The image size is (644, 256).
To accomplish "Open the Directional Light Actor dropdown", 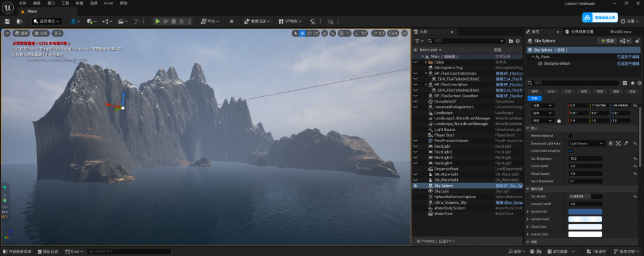I will click(x=586, y=143).
